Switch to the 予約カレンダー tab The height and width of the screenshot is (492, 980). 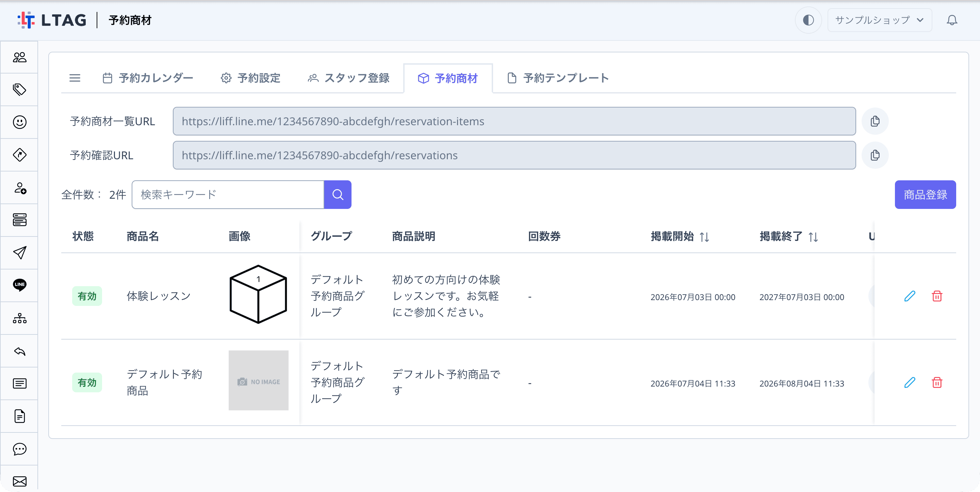tap(148, 78)
